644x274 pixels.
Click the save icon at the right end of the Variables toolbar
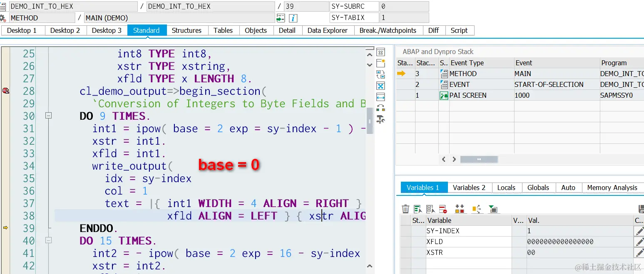641,209
